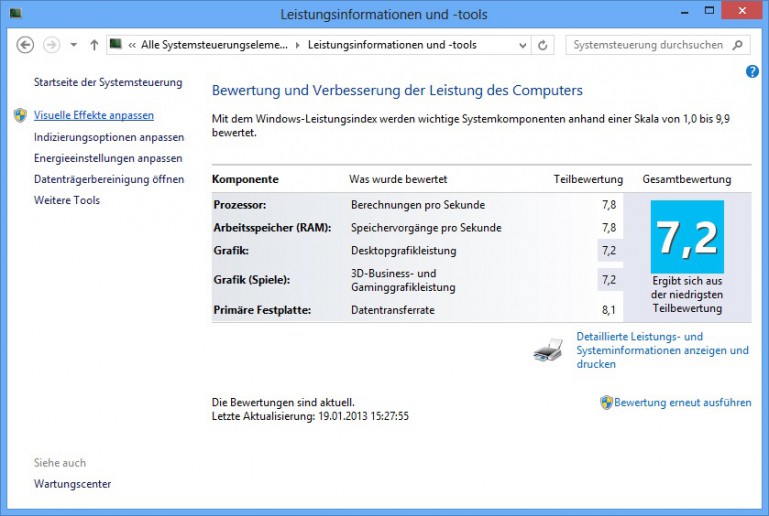Expand the address bar history chevron
769x516 pixels.
point(523,46)
